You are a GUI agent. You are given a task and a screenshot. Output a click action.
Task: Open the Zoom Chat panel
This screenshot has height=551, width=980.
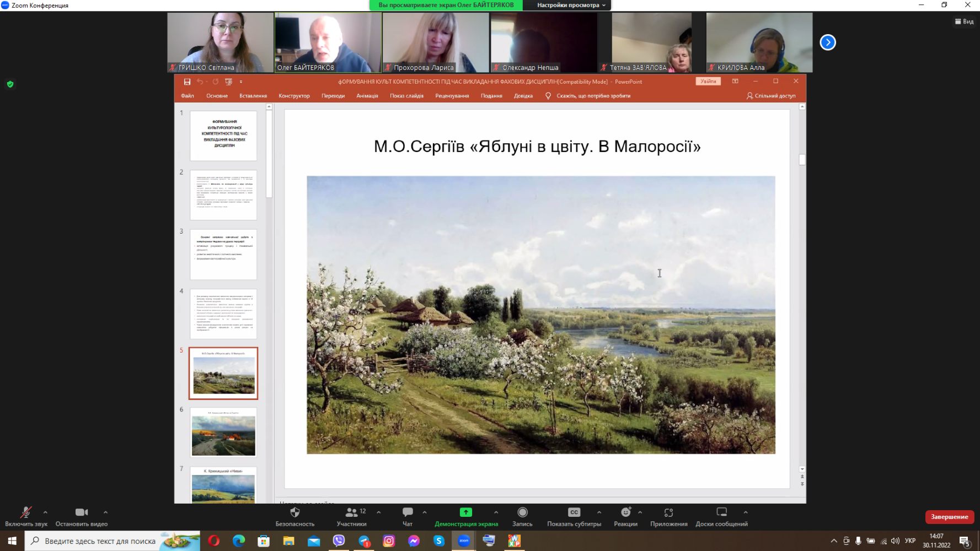[408, 513]
